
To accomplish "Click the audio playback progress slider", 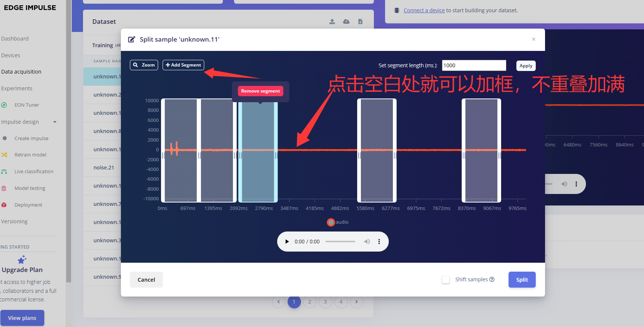I will [x=340, y=242].
